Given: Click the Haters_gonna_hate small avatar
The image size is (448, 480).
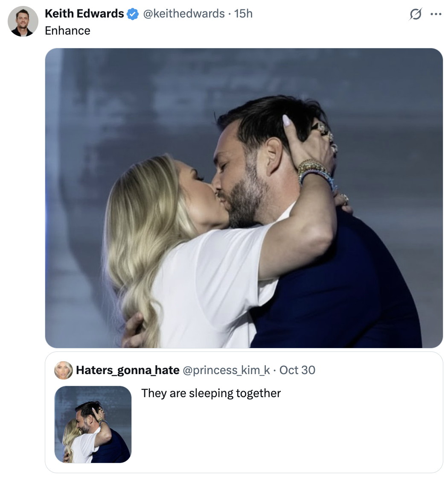Looking at the screenshot, I should (63, 370).
